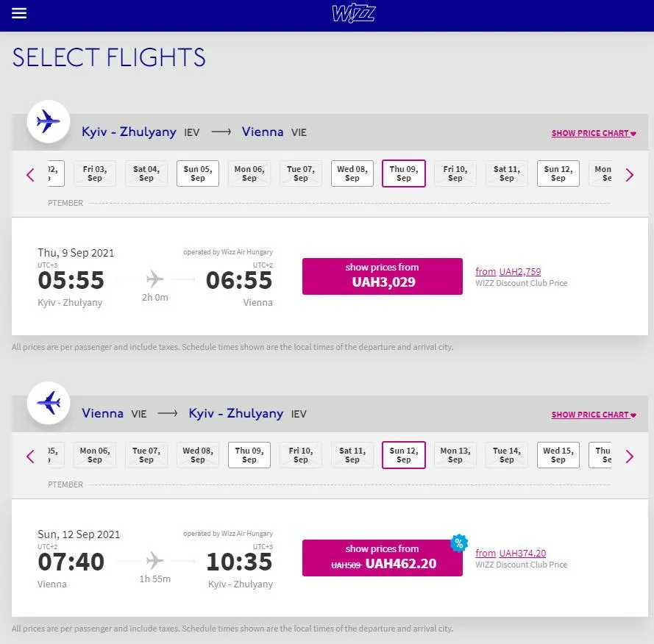Show later outbound dates with right arrow
Image resolution: width=654 pixels, height=644 pixels.
click(630, 175)
